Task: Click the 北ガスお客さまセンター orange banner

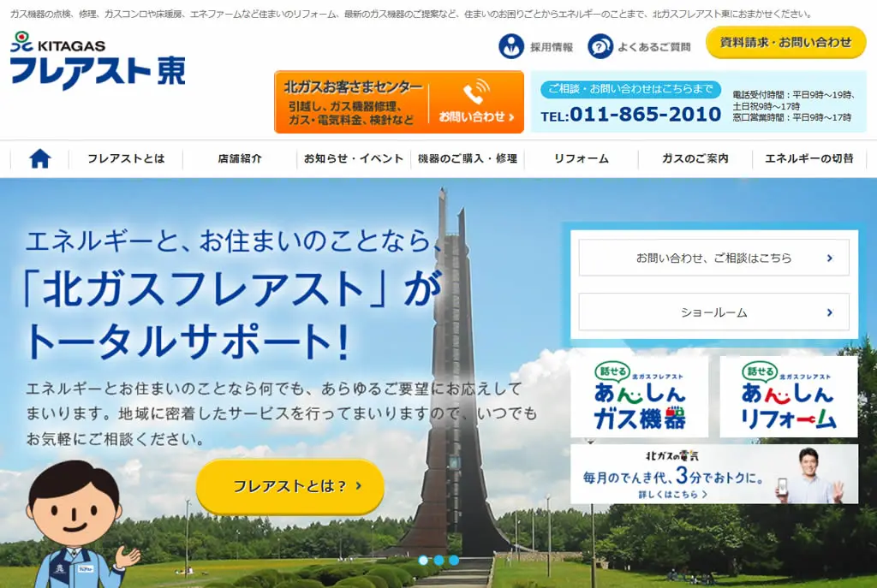Action: click(399, 102)
